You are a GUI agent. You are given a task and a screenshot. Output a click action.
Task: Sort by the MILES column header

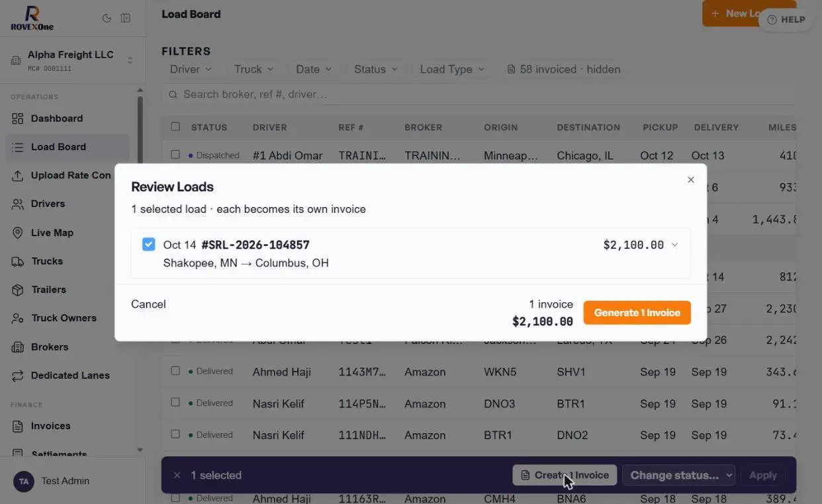point(782,127)
